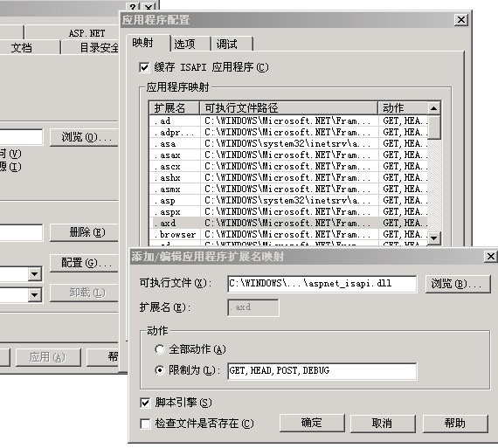Screen dimensions: 498x448
Task: Select the .asax mapping row
Action: pos(288,155)
